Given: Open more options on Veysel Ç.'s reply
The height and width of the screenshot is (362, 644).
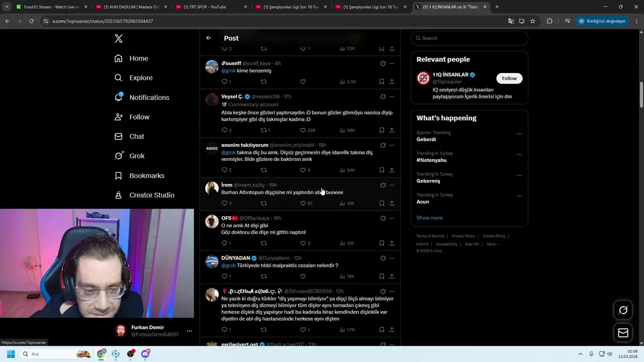Looking at the screenshot, I should click(392, 97).
